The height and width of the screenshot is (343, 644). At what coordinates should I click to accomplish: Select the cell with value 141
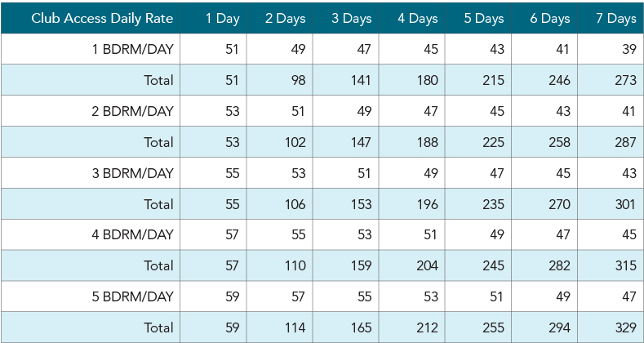click(x=359, y=80)
